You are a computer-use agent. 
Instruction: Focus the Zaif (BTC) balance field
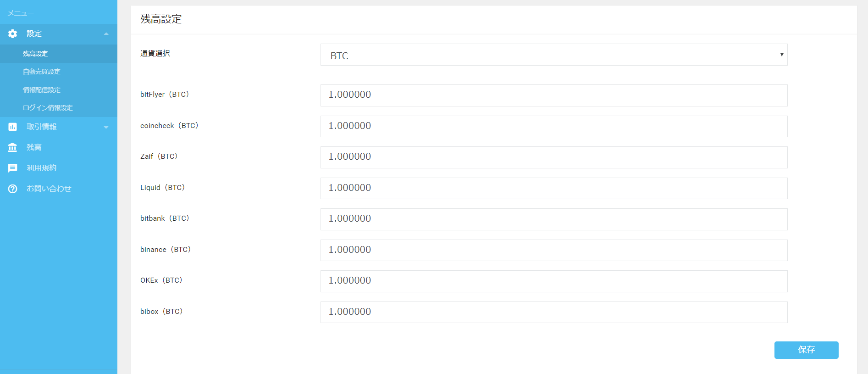[x=554, y=157]
